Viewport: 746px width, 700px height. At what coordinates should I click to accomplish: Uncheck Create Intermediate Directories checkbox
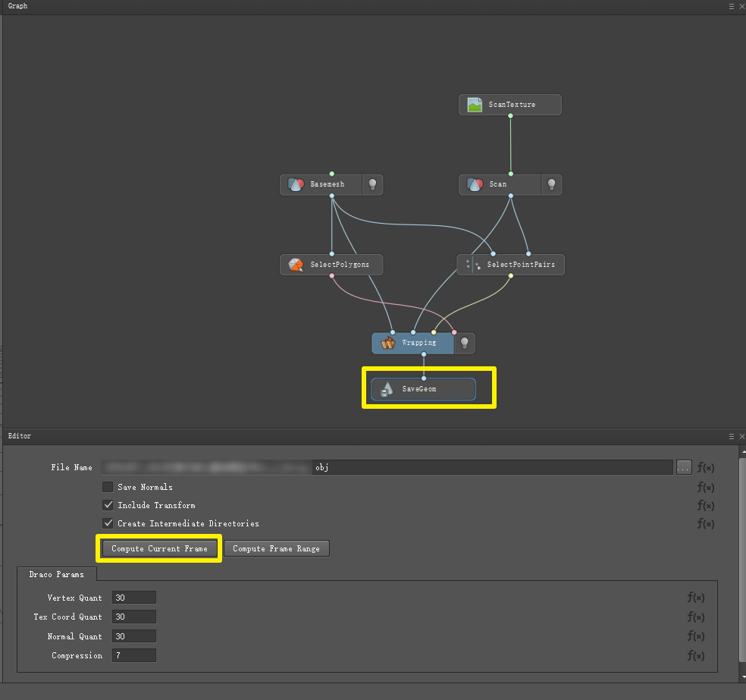tap(108, 523)
